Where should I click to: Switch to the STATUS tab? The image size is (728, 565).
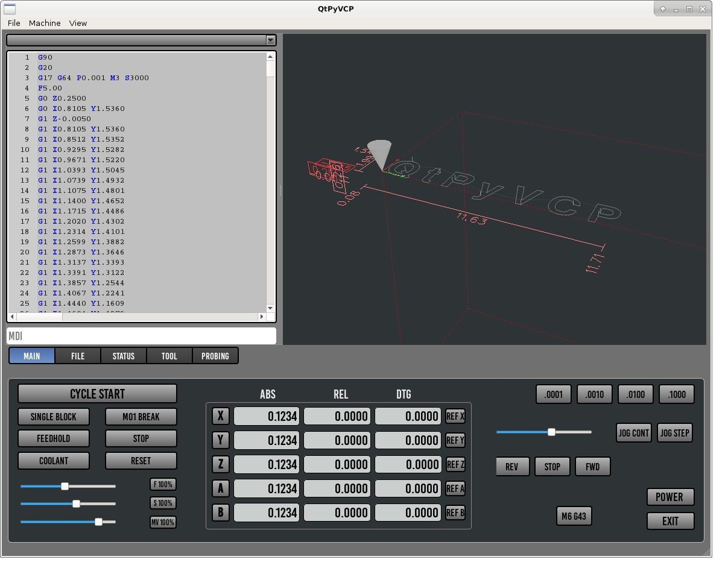[124, 356]
